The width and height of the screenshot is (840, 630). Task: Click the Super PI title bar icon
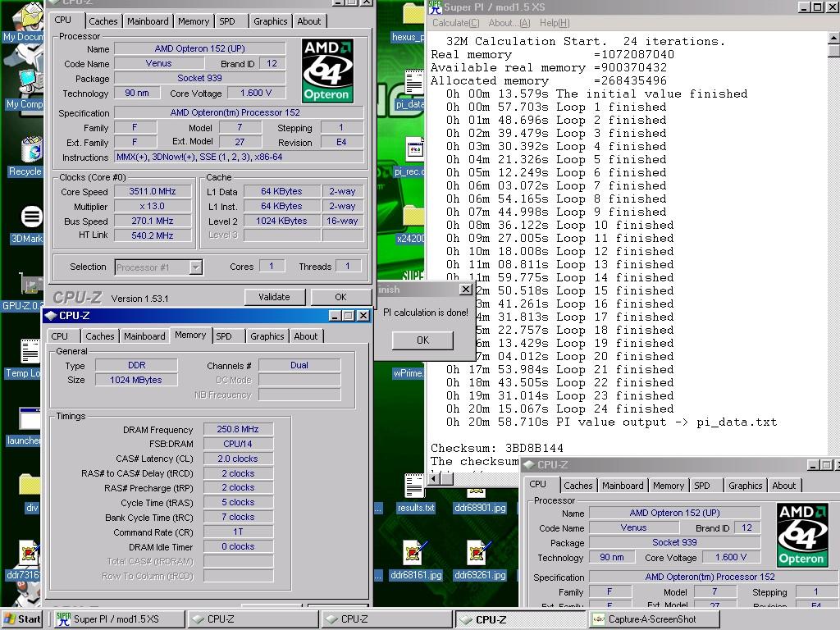[x=435, y=7]
